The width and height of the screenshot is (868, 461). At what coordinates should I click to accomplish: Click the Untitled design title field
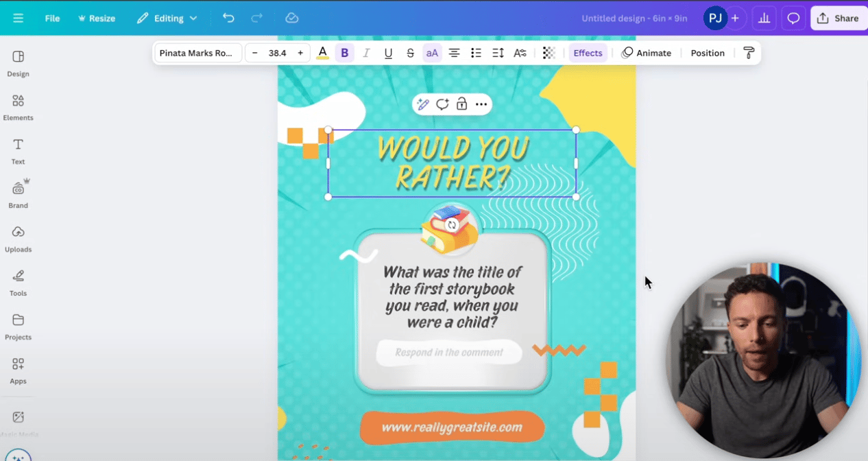click(634, 19)
